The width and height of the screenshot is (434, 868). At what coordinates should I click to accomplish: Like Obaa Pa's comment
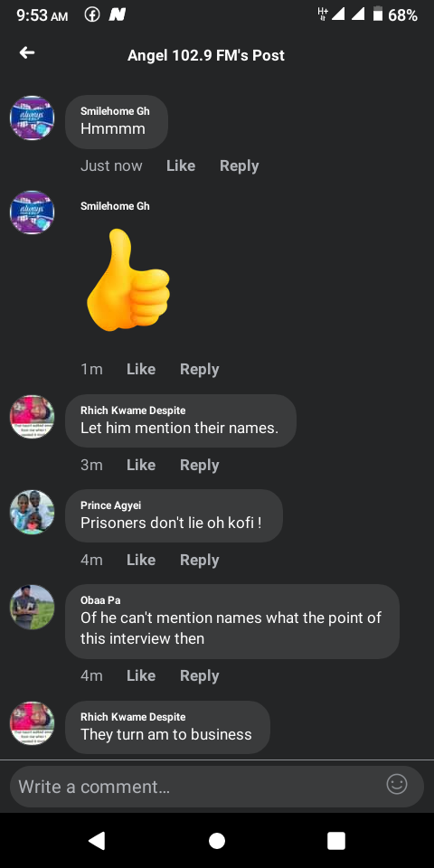(141, 675)
